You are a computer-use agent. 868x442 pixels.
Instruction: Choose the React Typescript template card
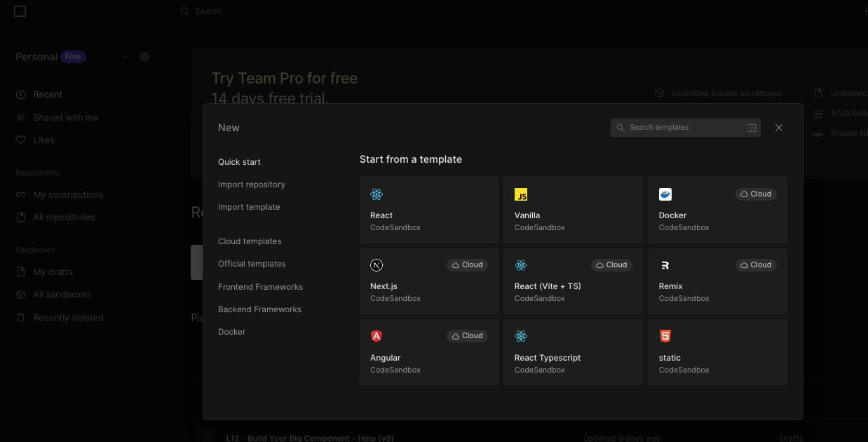coord(573,351)
